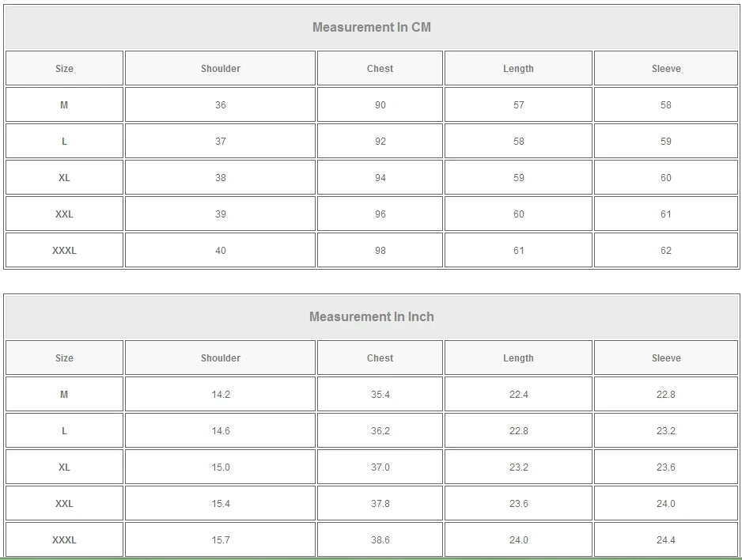Select the Chest header in the Inch table
This screenshot has width=742, height=560.
point(380,358)
